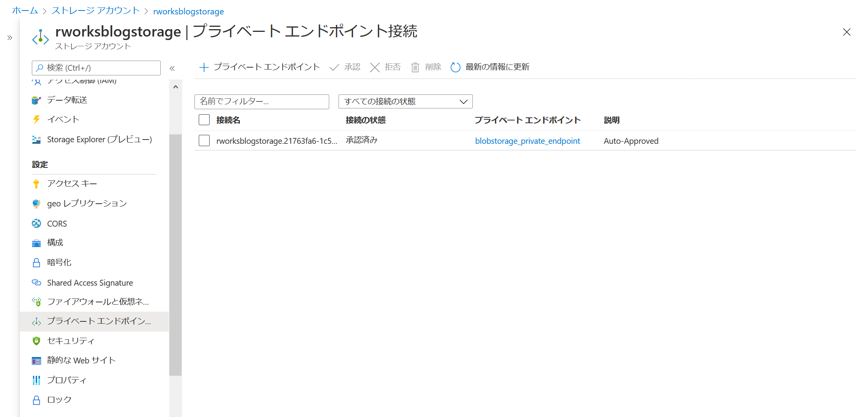Click connection name rworksblogstorage.21763fa6-1c5...
Screen dimensions: 868x417
pyautogui.click(x=277, y=141)
